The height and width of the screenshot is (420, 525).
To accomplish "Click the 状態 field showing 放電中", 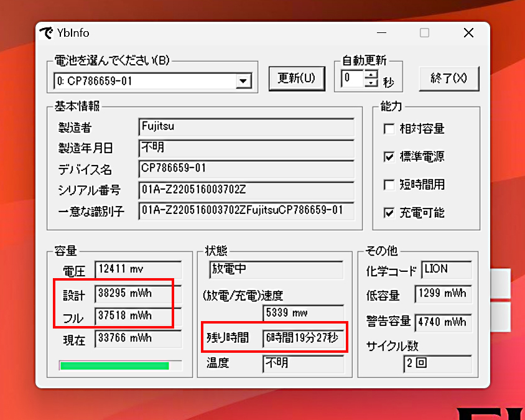I will pyautogui.click(x=276, y=269).
